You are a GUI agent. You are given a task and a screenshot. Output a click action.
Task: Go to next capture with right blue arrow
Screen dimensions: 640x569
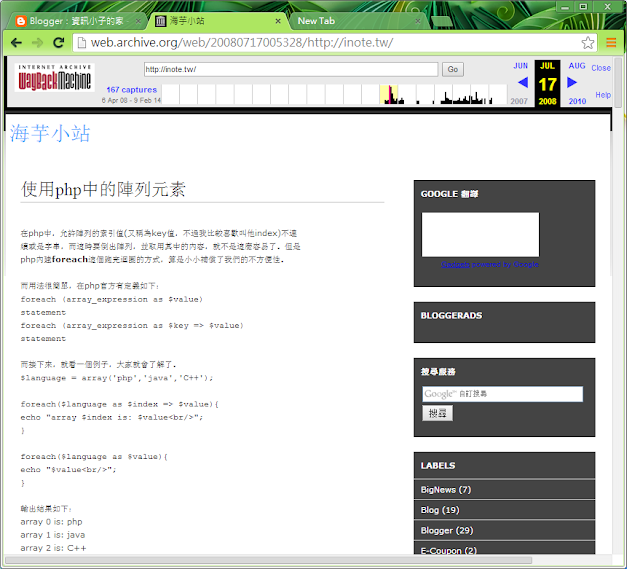pos(572,82)
